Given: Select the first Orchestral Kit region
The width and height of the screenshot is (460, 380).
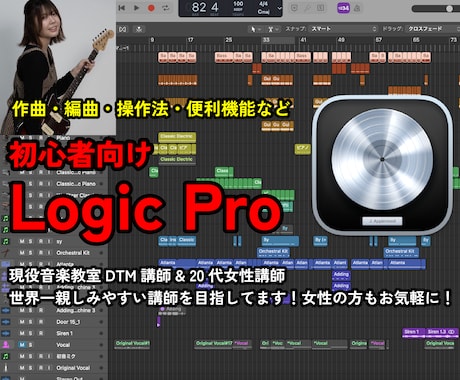Looking at the screenshot, I should click(273, 252).
